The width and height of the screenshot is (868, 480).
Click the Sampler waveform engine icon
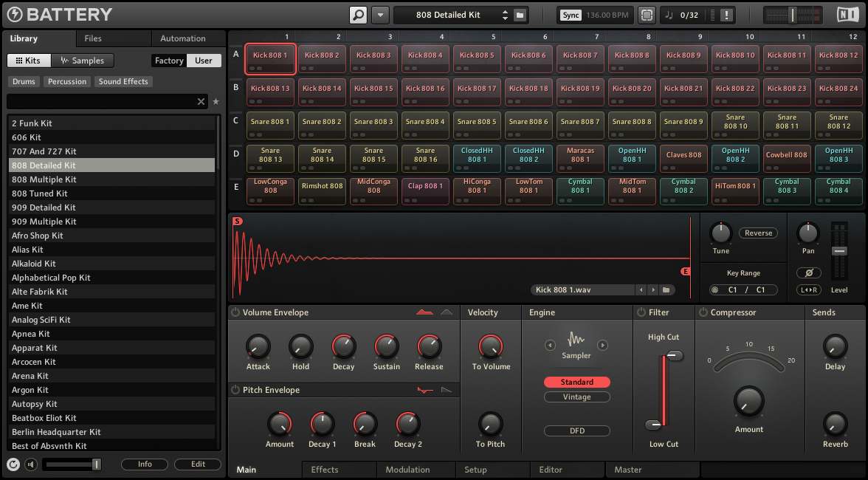point(576,340)
